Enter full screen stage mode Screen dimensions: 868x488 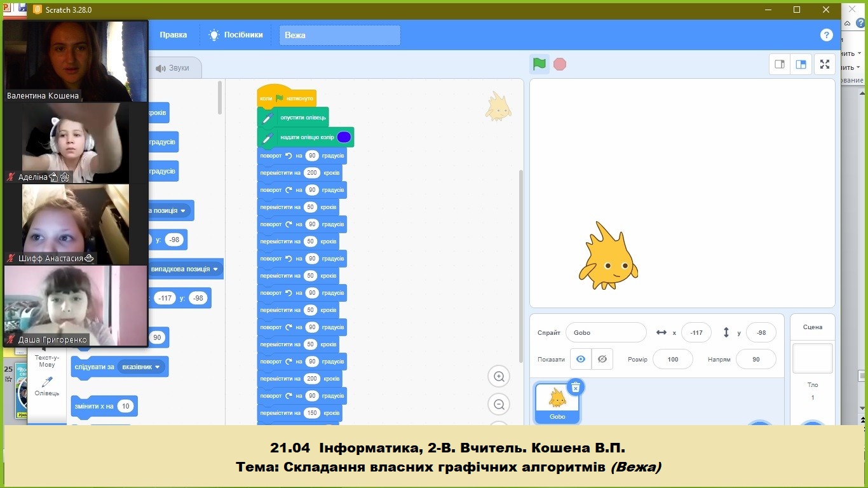tap(825, 64)
